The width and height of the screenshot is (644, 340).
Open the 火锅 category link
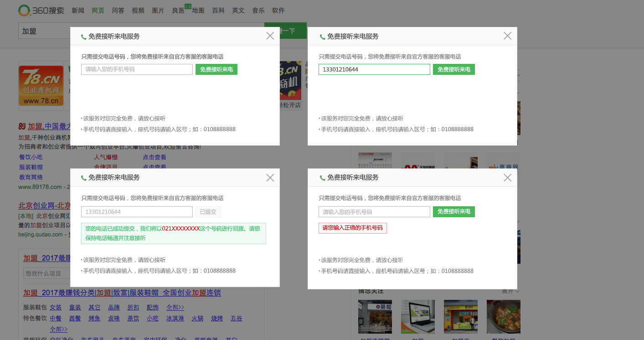tap(197, 318)
